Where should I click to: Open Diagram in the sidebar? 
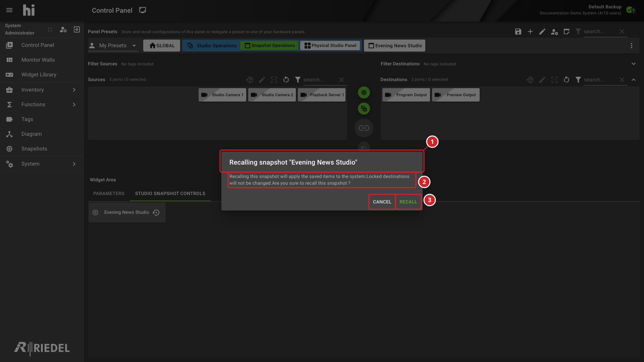[42, 134]
